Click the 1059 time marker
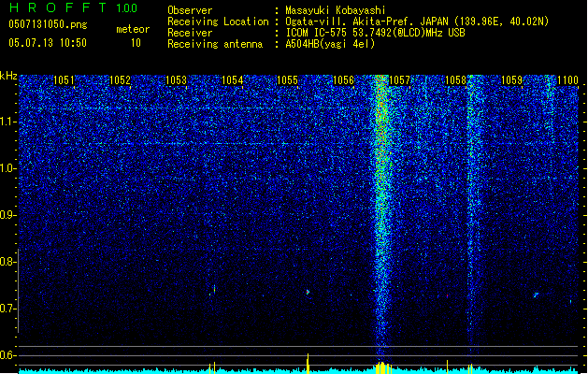Viewport: 588px width, 374px height. click(511, 80)
